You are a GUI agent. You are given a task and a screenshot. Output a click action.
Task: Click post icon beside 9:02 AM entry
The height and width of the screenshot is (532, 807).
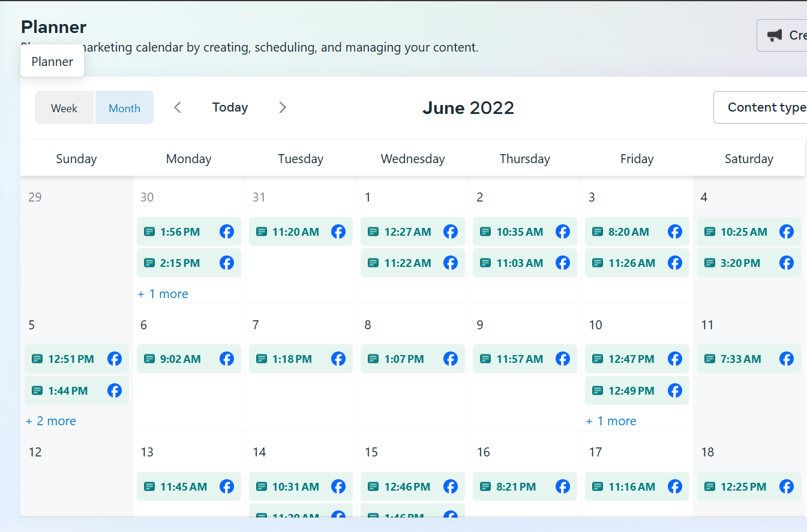click(149, 359)
